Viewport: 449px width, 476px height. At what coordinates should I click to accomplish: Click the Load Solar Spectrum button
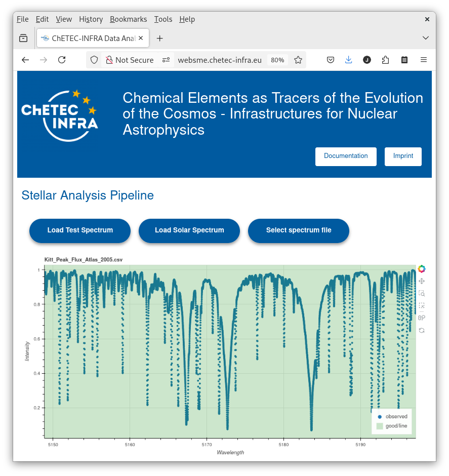click(x=189, y=230)
